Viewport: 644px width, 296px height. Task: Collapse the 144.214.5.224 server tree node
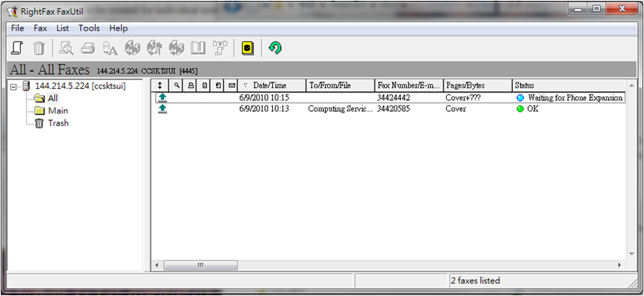13,87
